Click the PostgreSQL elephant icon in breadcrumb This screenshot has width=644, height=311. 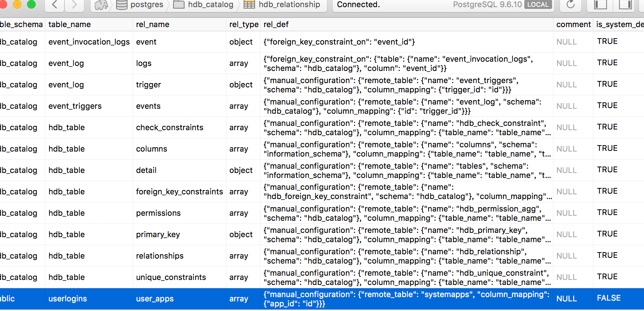(101, 5)
